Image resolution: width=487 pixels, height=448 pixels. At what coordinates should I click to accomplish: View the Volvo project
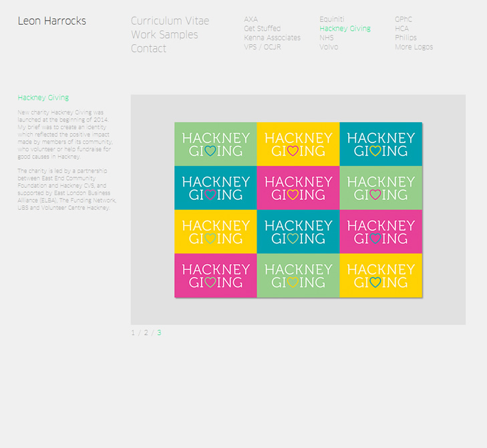pos(329,47)
